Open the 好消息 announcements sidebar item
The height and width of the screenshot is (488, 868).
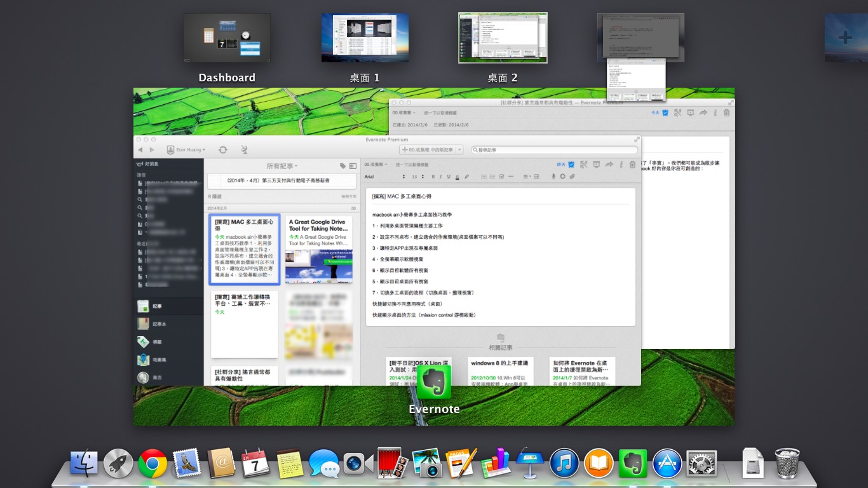(x=168, y=164)
